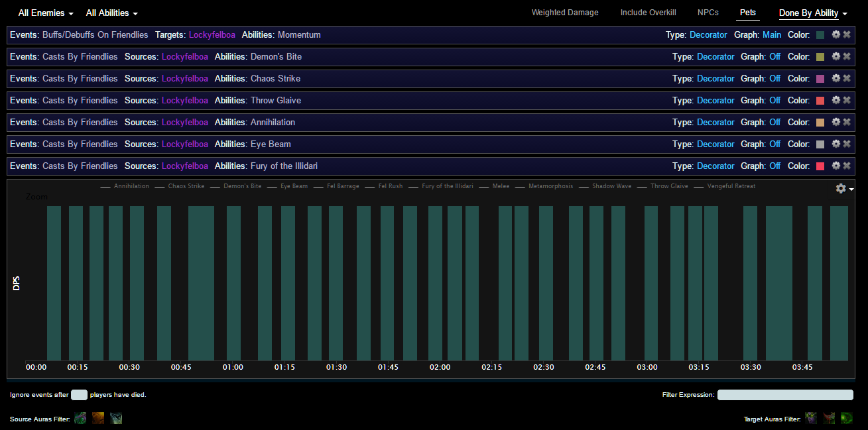Remove the Eye Beam pin with its X icon

click(x=847, y=144)
